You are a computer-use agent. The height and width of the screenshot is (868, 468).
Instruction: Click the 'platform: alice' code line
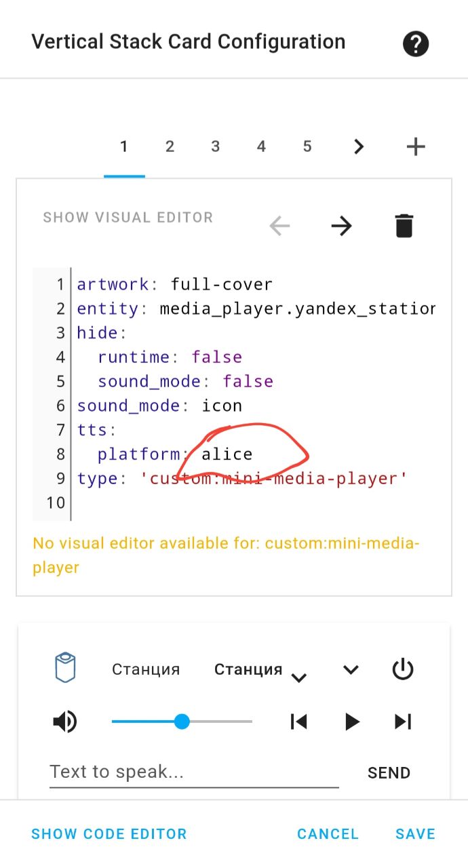pos(175,454)
